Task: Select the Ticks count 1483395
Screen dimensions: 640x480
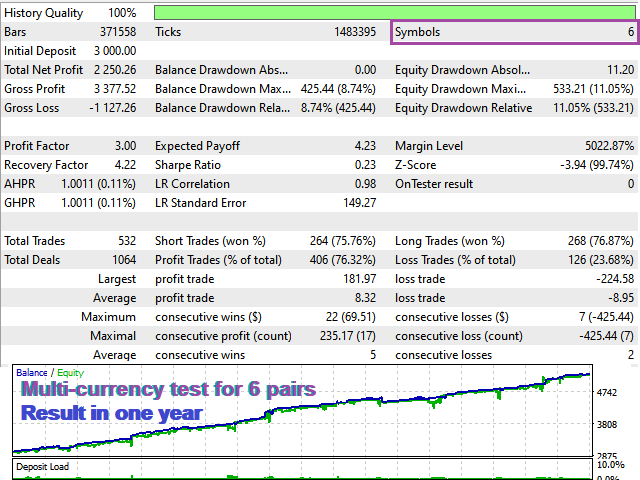Action: pyautogui.click(x=354, y=32)
